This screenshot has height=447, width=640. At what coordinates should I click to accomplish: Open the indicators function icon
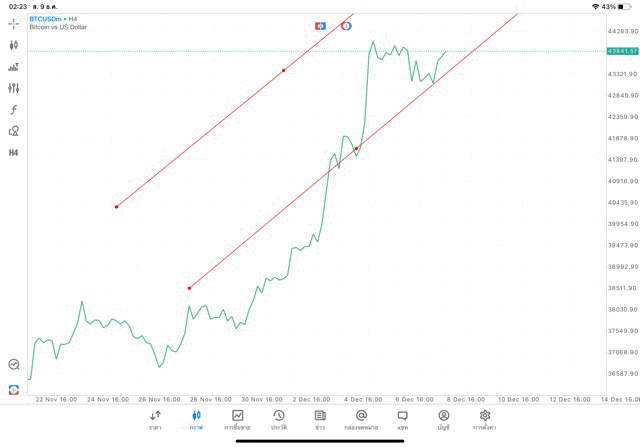(14, 110)
